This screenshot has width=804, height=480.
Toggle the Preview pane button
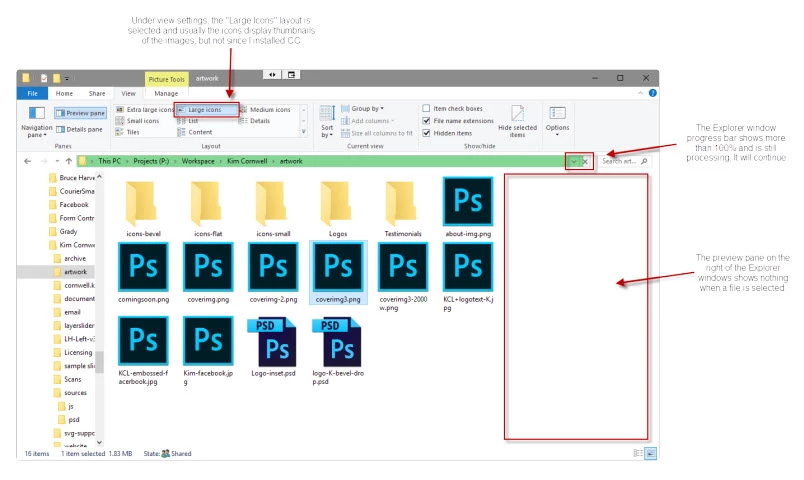(x=81, y=113)
